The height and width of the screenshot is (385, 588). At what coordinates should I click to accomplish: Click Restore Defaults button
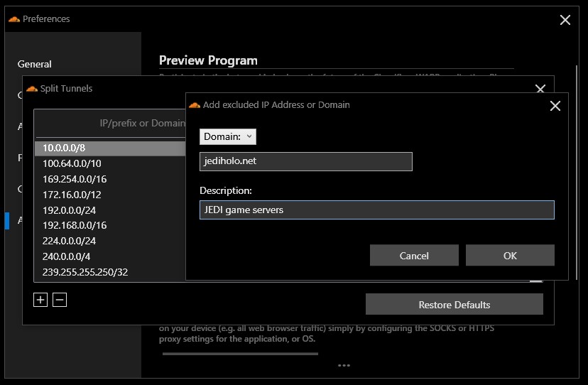[x=454, y=305]
